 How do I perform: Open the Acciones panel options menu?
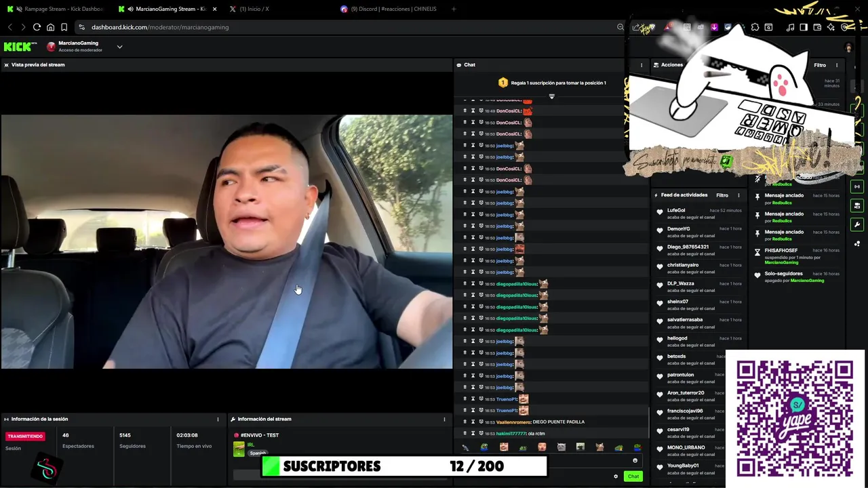836,65
